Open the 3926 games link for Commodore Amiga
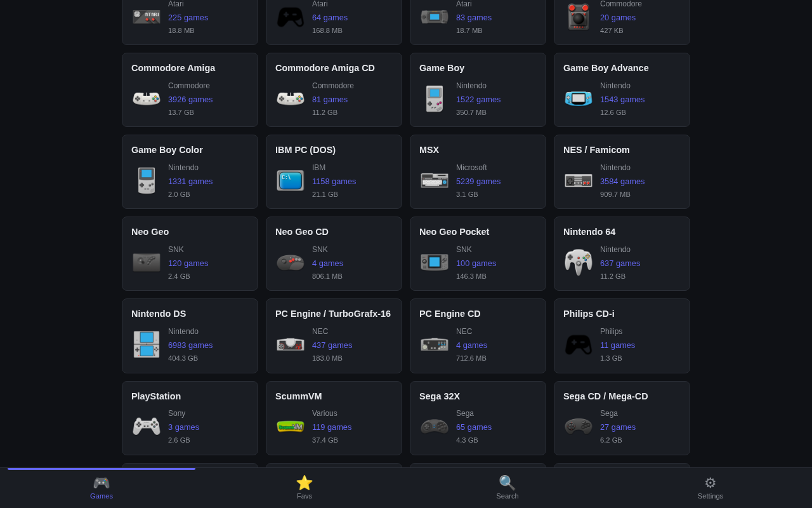 (x=190, y=99)
